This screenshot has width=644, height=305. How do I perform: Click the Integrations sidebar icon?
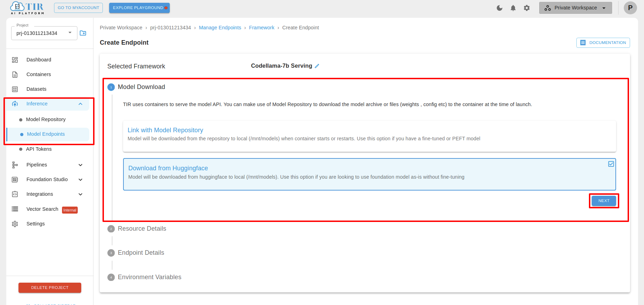[15, 194]
